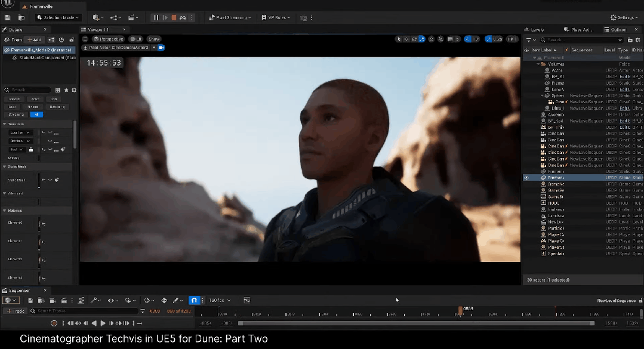Click the gamepad possess icon in the main toolbar

tap(183, 18)
